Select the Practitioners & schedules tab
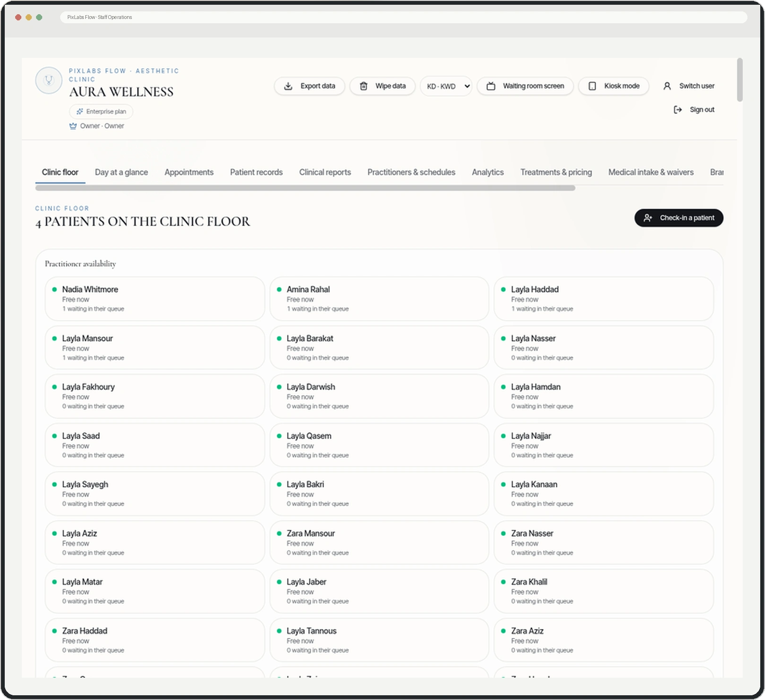The width and height of the screenshot is (765, 700). click(411, 172)
